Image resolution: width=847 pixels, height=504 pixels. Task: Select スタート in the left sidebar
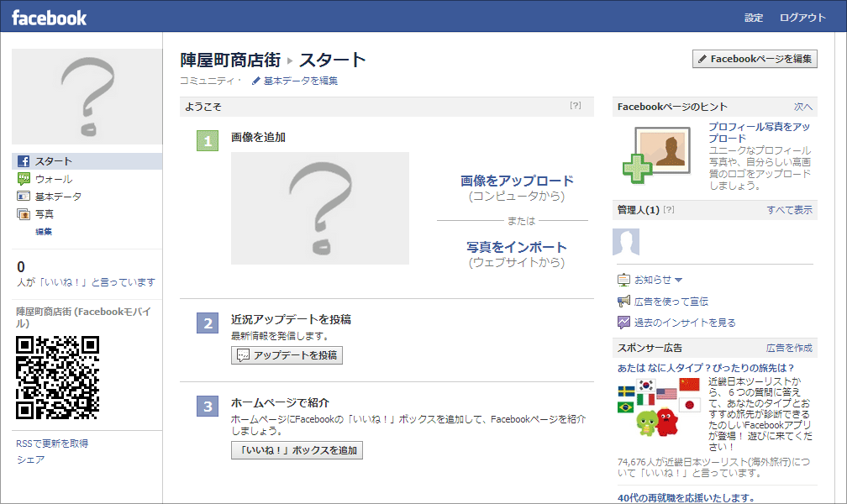pos(87,161)
